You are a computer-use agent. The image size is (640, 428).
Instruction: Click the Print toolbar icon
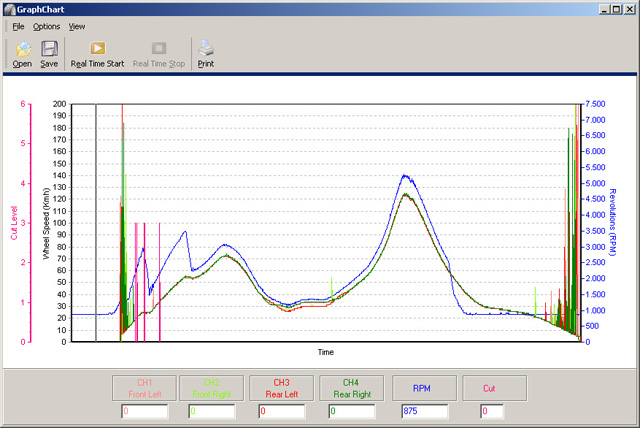click(x=206, y=48)
